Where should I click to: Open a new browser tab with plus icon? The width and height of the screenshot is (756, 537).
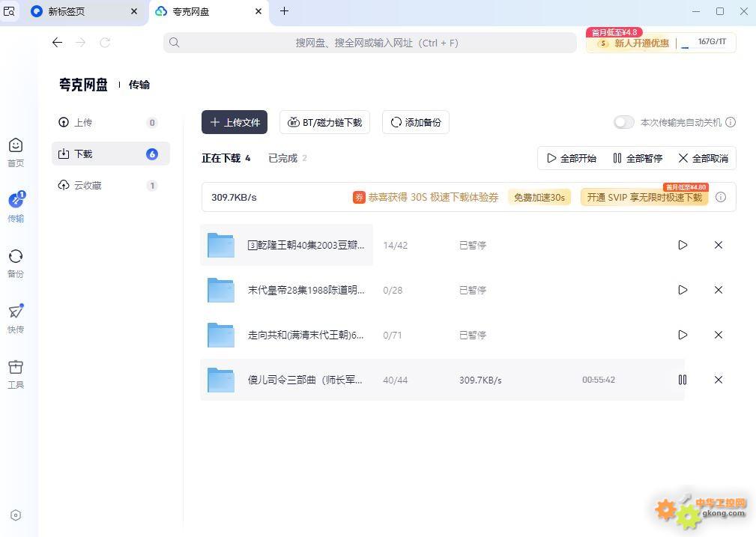[284, 11]
